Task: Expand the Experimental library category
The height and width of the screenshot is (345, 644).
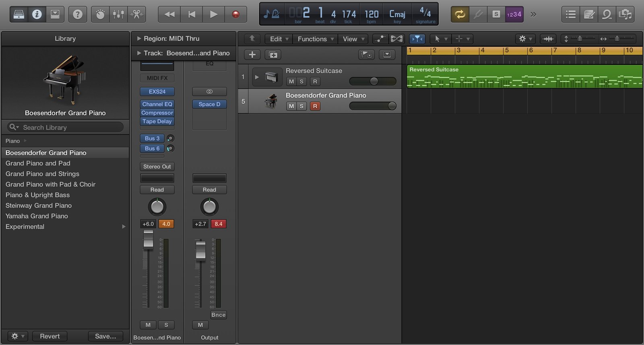Action: pyautogui.click(x=124, y=226)
